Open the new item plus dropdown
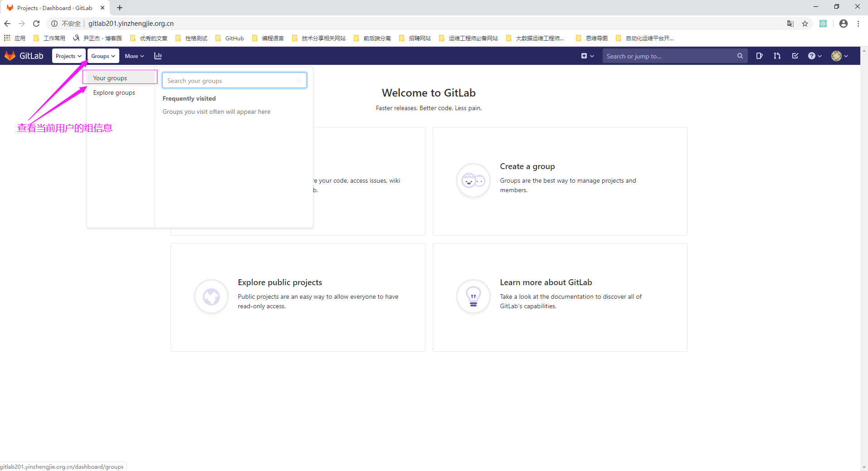Viewport: 868px width, 471px height. 587,56
